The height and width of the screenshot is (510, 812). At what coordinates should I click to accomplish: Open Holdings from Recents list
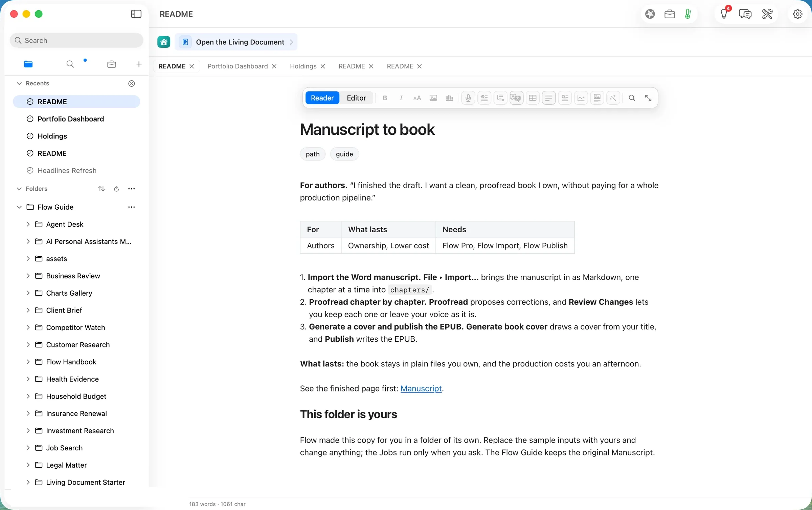[76, 136]
